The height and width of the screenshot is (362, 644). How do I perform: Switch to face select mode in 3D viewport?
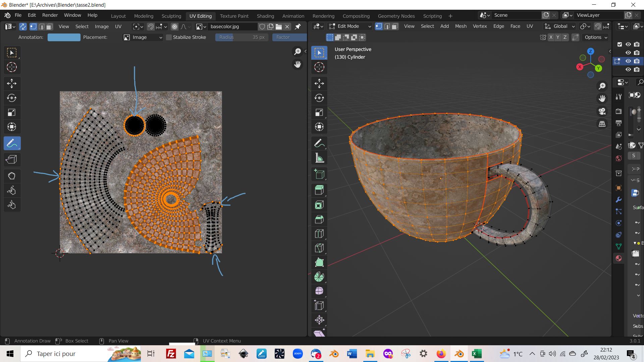click(x=395, y=26)
